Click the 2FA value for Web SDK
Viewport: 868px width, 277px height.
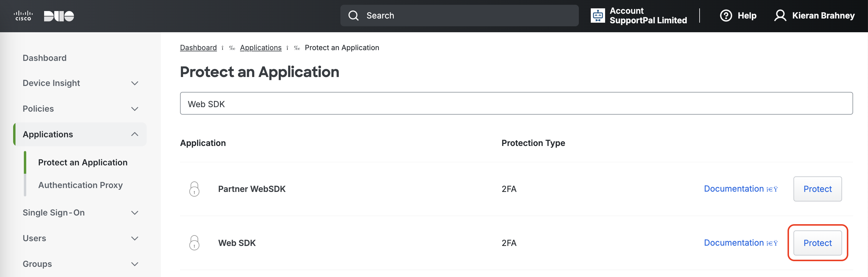(x=509, y=243)
